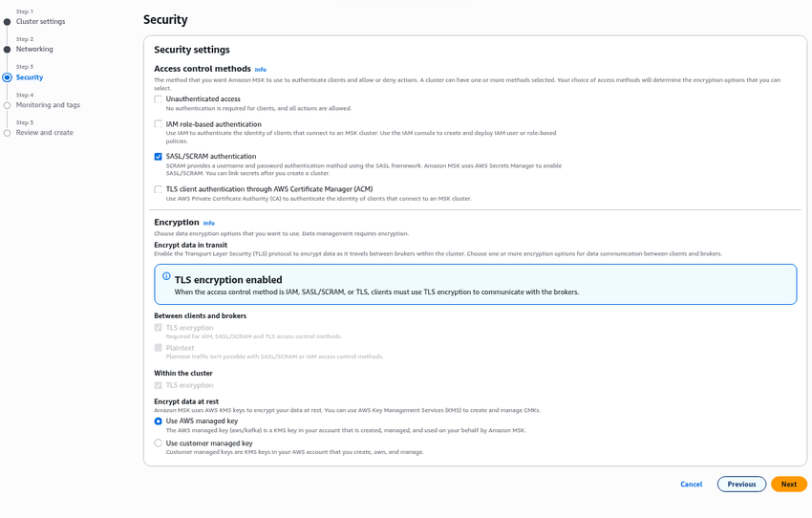
Task: Open Review and create step
Action: tap(45, 133)
